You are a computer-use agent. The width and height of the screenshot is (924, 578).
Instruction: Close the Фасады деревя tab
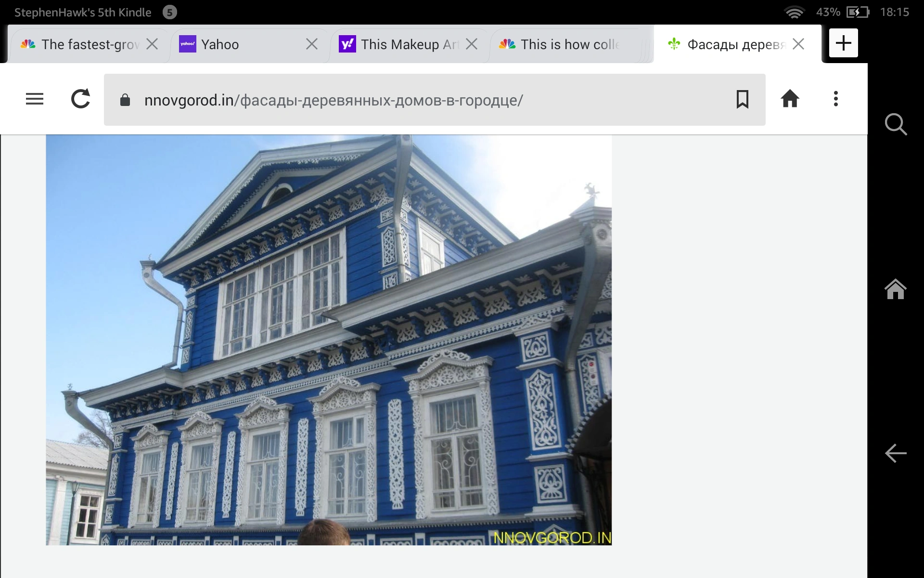tap(798, 44)
